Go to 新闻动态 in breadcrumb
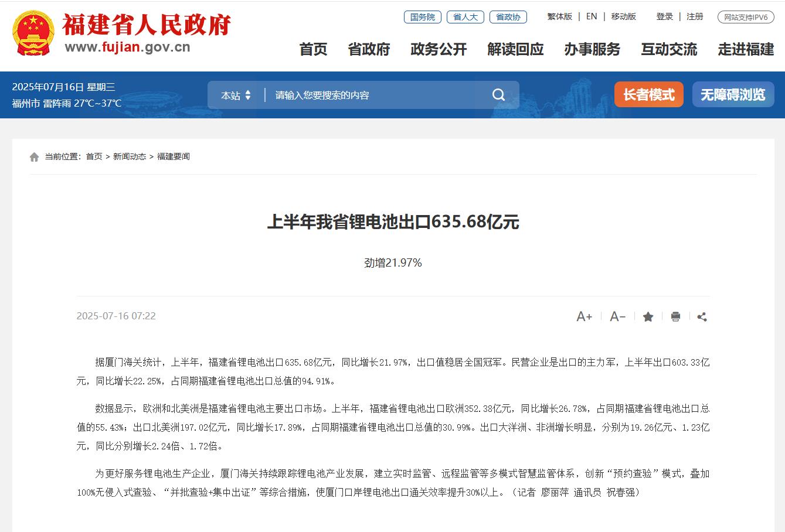 [x=130, y=156]
